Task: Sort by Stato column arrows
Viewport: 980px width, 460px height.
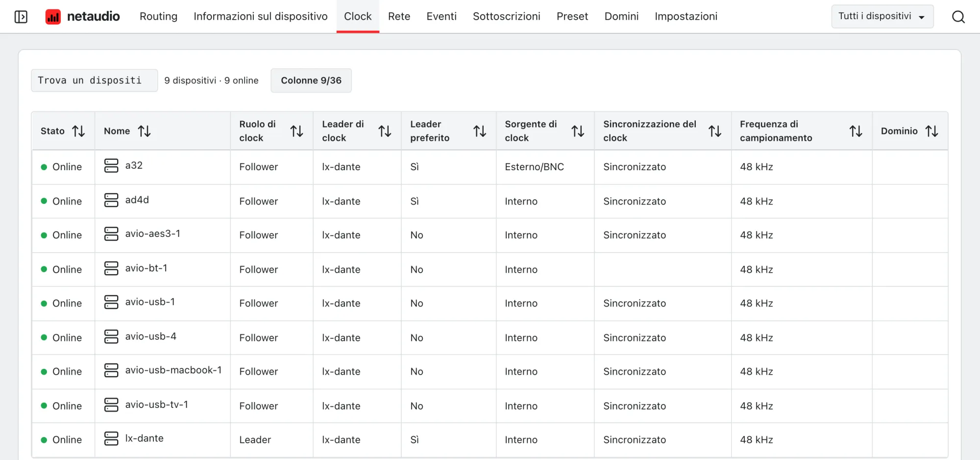Action: [78, 131]
